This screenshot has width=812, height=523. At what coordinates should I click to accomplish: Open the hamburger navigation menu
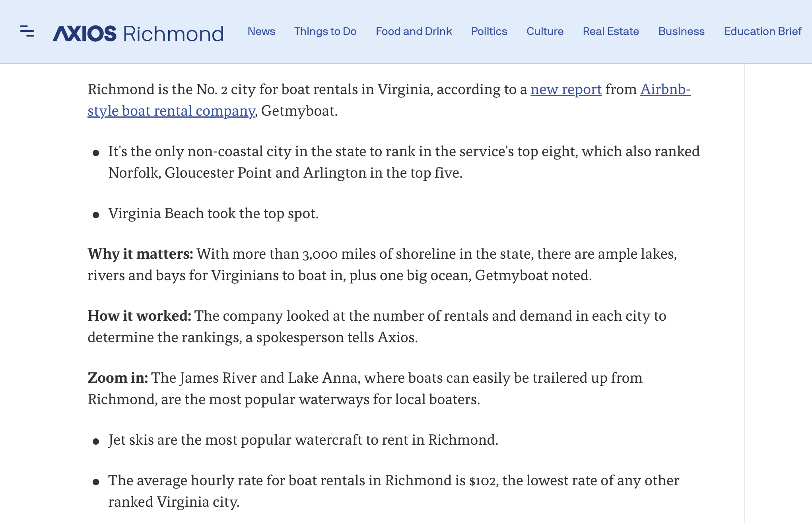click(27, 31)
